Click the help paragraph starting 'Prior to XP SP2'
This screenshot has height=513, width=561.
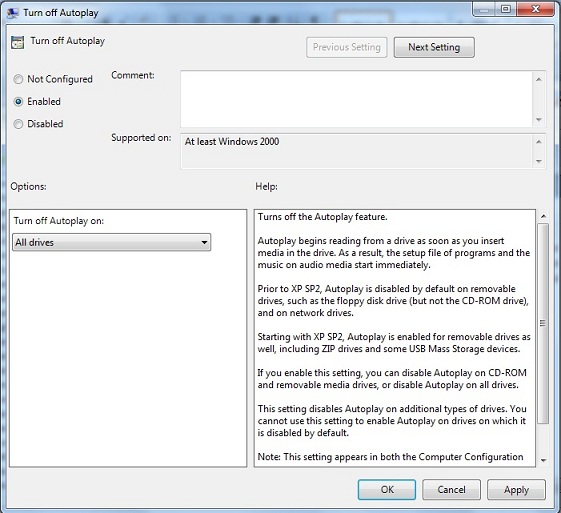click(x=393, y=301)
